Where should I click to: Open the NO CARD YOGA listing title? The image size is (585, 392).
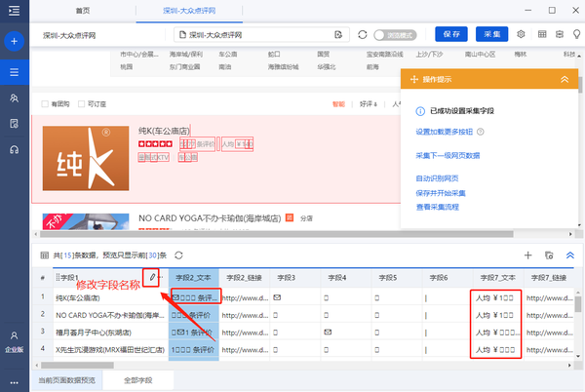[x=210, y=218]
